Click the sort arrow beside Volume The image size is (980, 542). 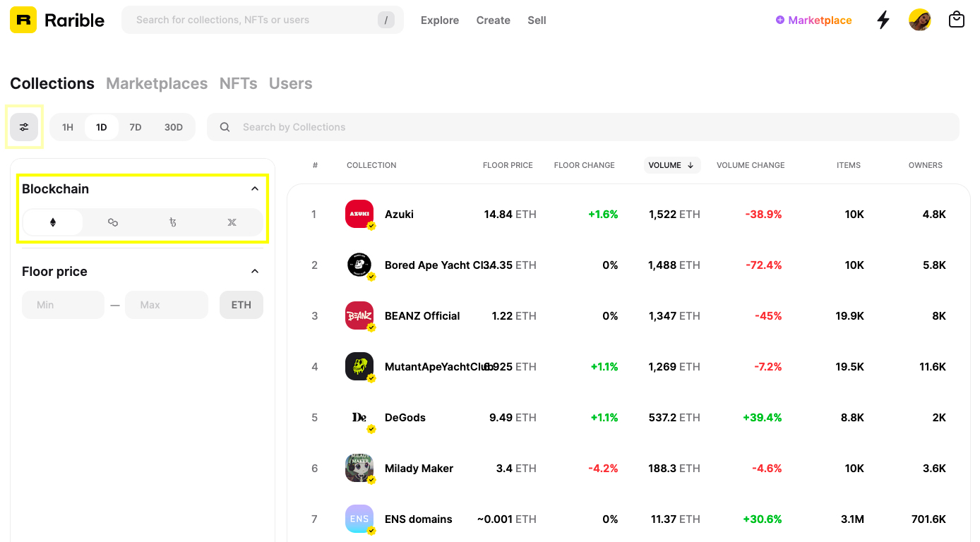[691, 165]
